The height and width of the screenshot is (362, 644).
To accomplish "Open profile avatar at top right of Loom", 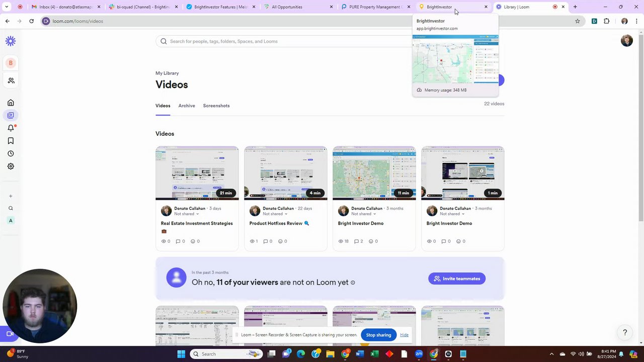I will point(626,41).
